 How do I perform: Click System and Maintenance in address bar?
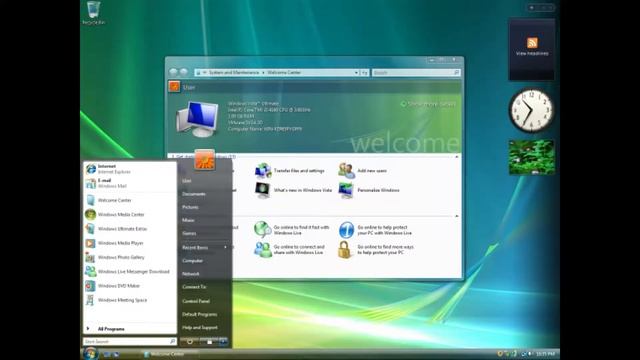point(234,73)
